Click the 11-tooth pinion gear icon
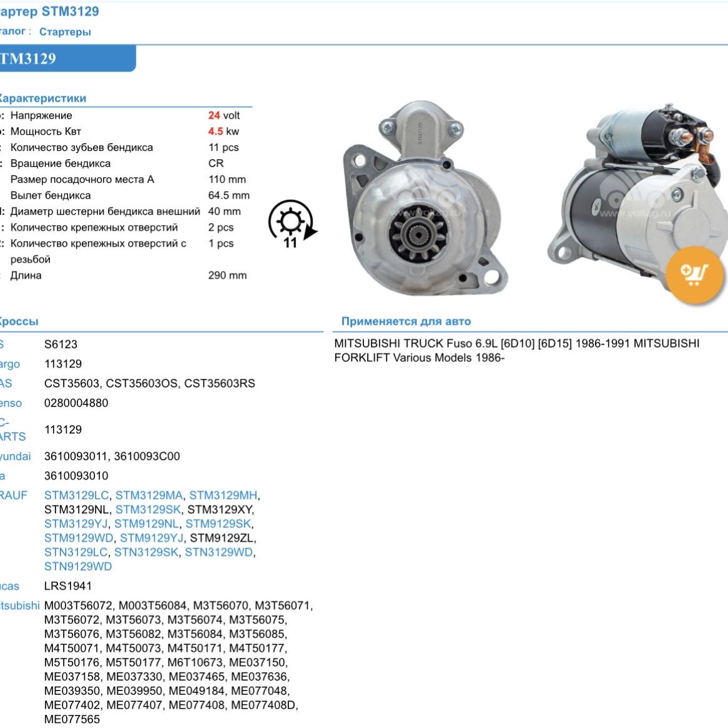 click(x=290, y=222)
